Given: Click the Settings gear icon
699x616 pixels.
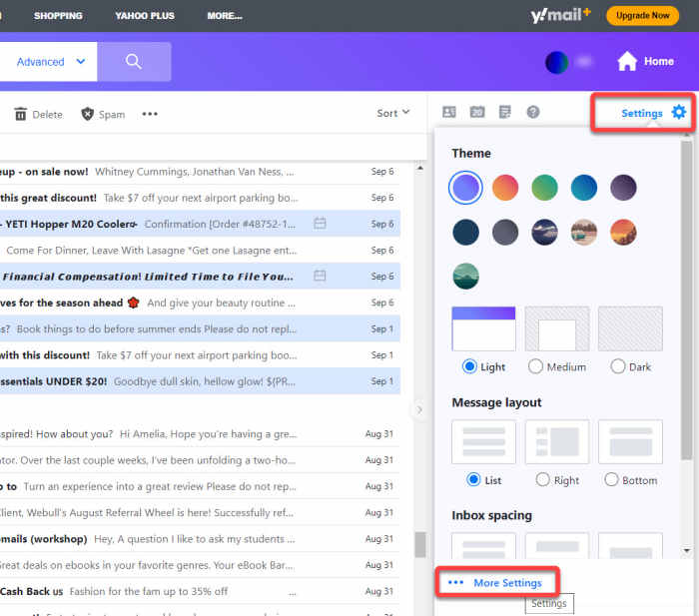Looking at the screenshot, I should click(x=678, y=112).
